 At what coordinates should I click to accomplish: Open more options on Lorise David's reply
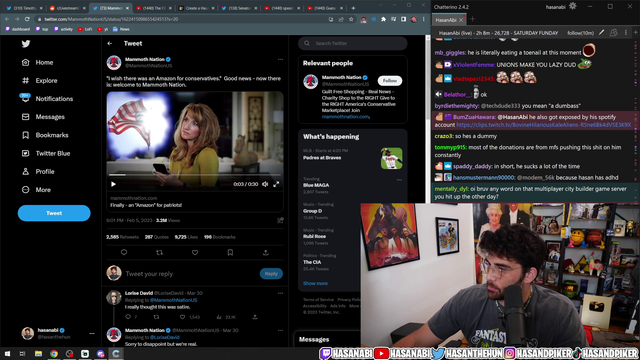tap(280, 293)
